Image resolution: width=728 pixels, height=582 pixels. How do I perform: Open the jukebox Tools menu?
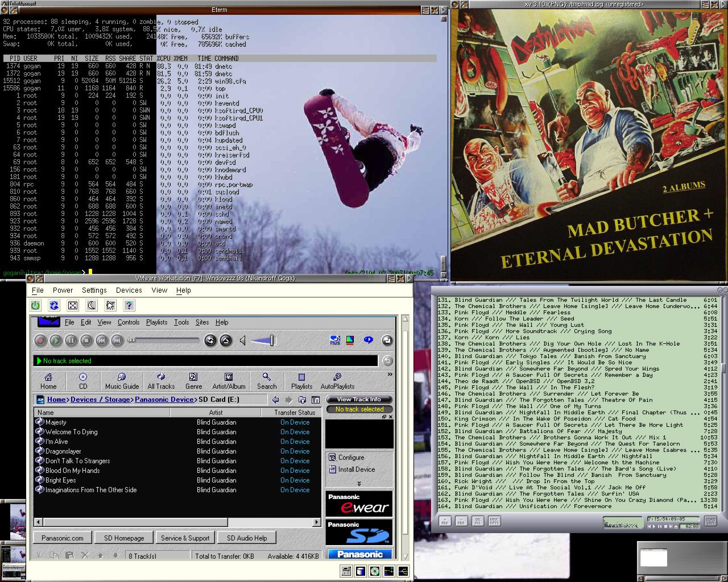pos(181,322)
